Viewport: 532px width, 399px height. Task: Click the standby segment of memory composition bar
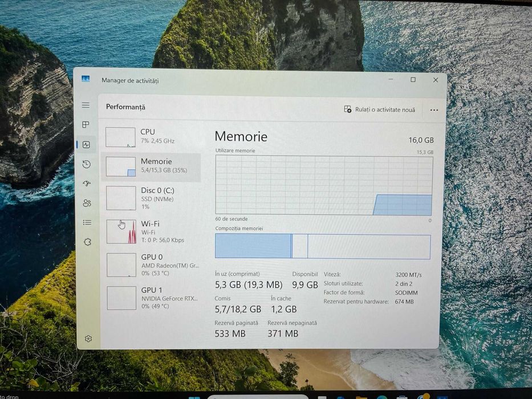pyautogui.click(x=300, y=246)
